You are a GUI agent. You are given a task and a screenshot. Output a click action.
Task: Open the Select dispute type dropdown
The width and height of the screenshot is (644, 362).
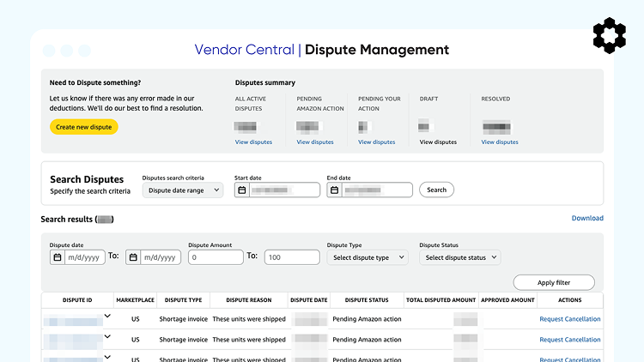[368, 257]
